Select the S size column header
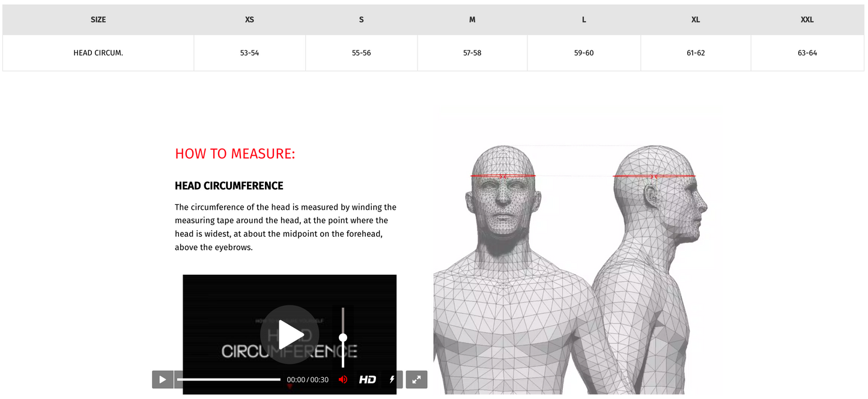Screen dimensions: 868x399 (x=361, y=20)
